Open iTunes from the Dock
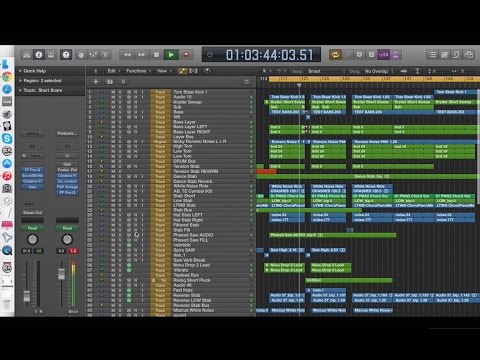This screenshot has width=480, height=360. pyautogui.click(x=7, y=176)
